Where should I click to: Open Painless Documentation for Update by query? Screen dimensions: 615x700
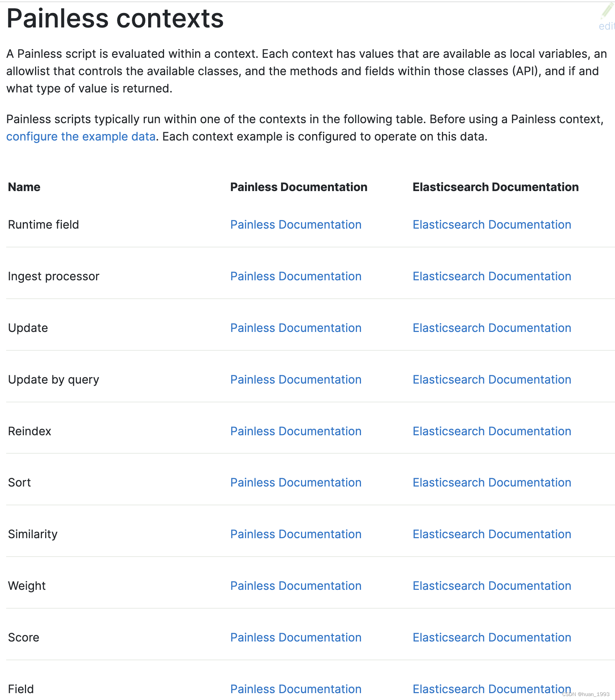point(296,380)
